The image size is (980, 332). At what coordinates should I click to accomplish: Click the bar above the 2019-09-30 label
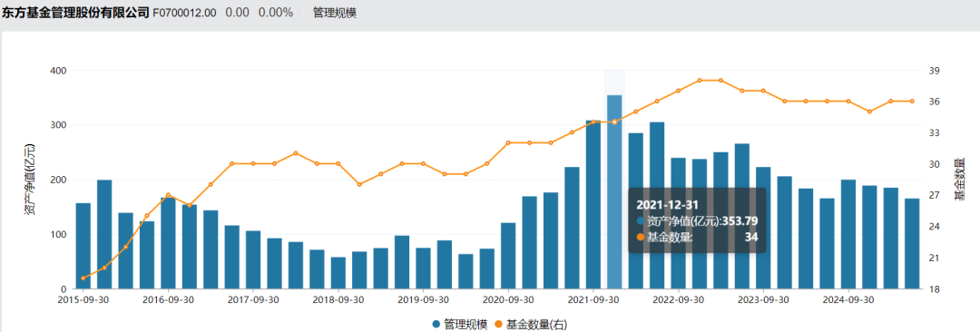(x=423, y=269)
